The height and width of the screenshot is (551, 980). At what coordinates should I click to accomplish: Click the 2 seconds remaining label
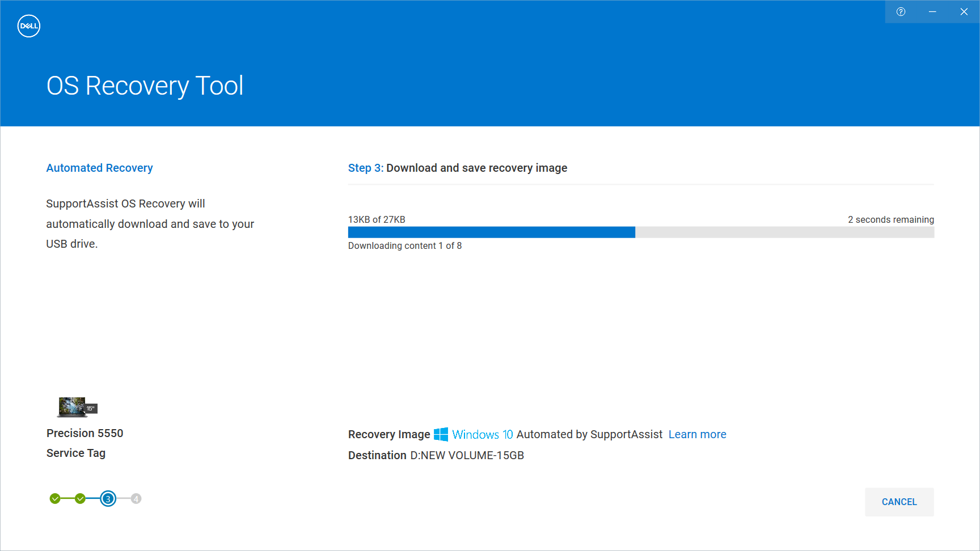coord(890,219)
